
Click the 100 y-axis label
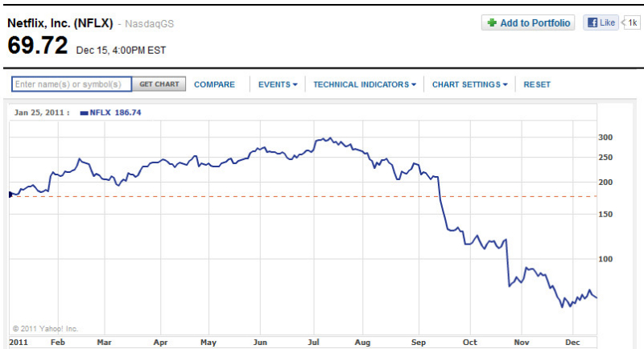coord(605,259)
